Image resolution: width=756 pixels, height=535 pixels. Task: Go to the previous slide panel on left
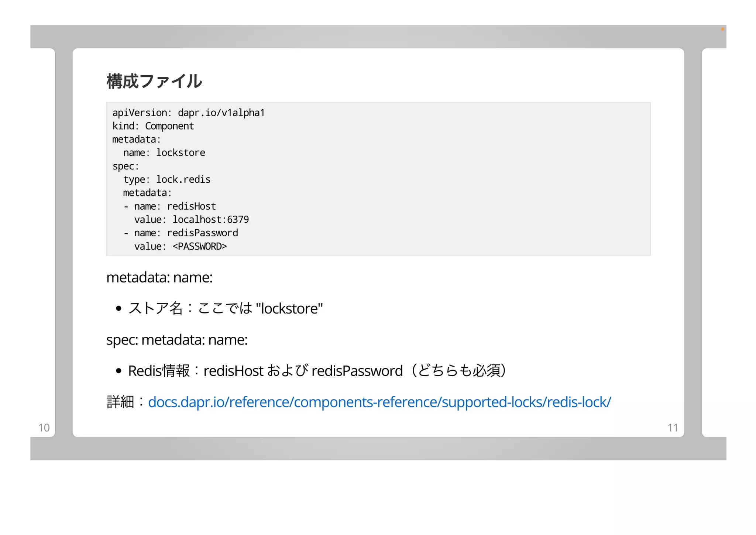tap(43, 243)
